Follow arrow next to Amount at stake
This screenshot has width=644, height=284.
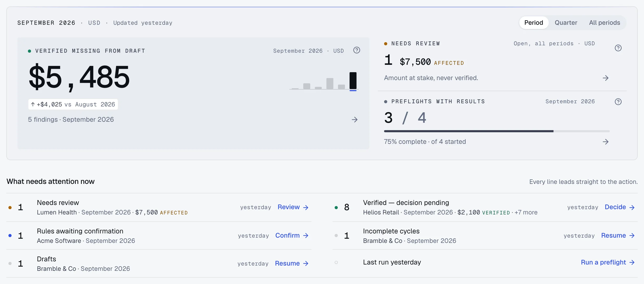point(606,78)
